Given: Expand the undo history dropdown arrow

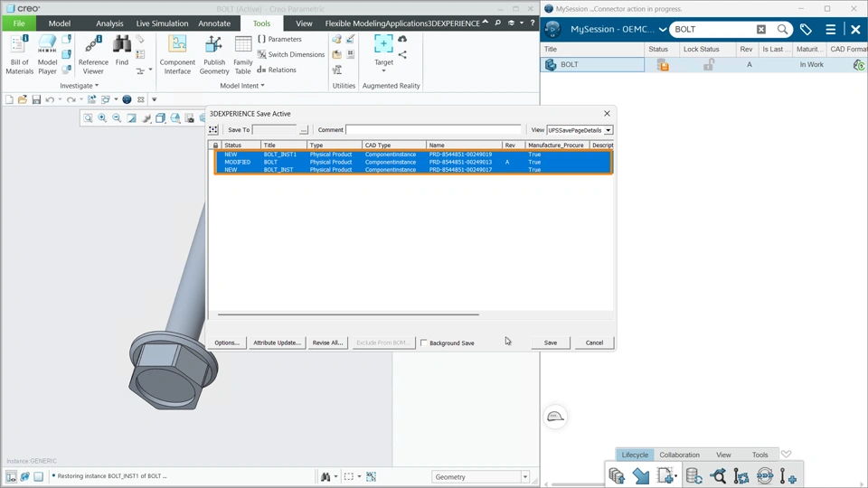Looking at the screenshot, I should tap(60, 99).
